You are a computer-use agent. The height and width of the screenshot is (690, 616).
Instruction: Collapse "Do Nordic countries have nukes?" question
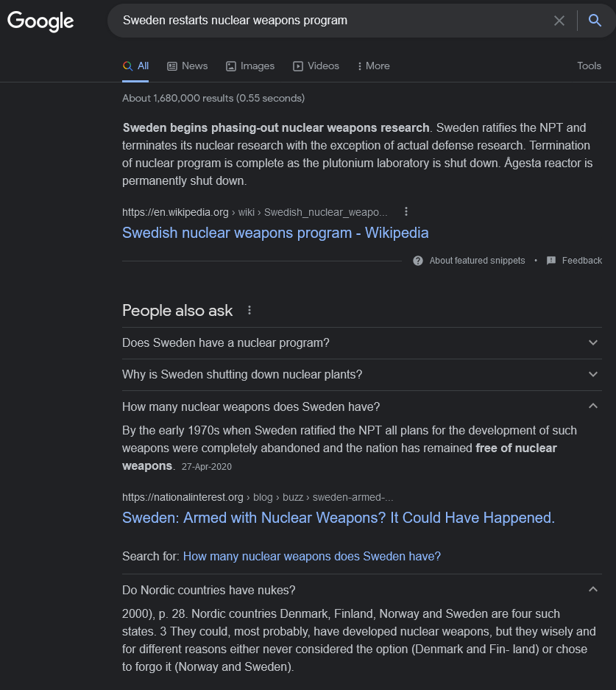point(593,590)
